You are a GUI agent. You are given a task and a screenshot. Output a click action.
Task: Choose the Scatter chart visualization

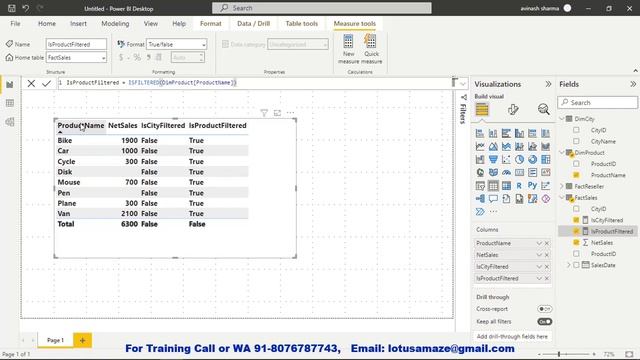(506, 159)
